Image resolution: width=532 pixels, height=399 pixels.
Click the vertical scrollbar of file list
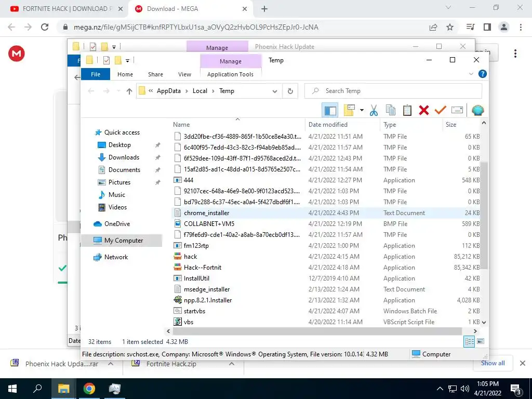pos(484,216)
